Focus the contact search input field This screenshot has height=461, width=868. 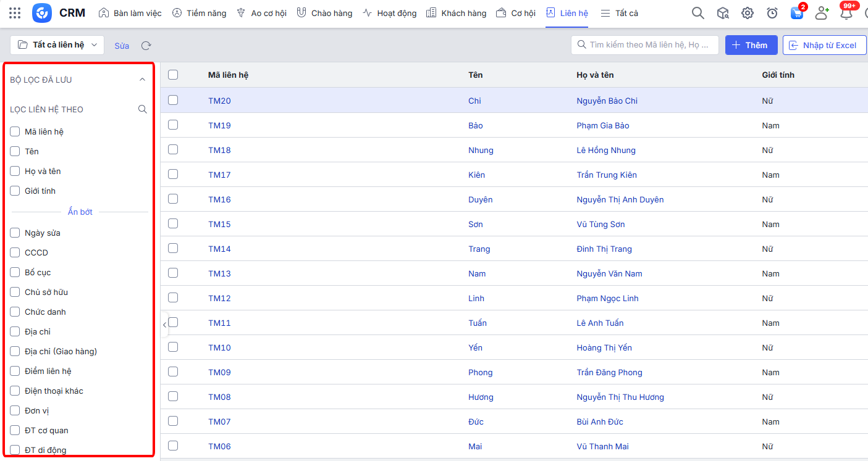646,45
